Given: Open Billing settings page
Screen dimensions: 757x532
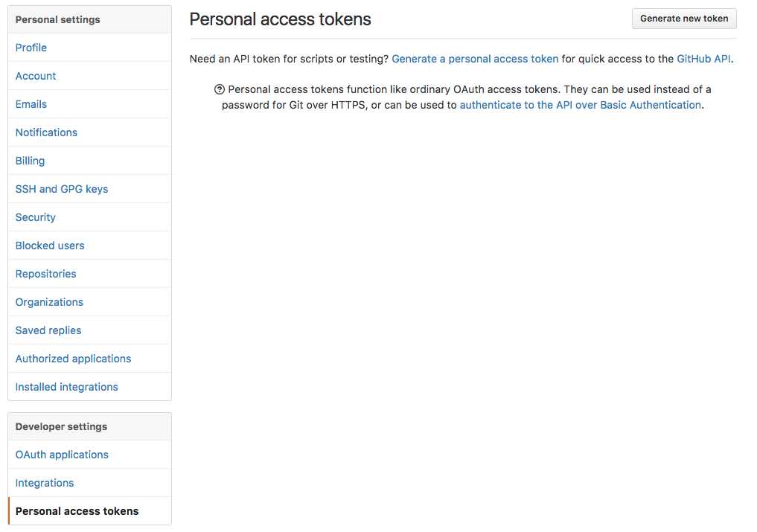Looking at the screenshot, I should [89, 161].
